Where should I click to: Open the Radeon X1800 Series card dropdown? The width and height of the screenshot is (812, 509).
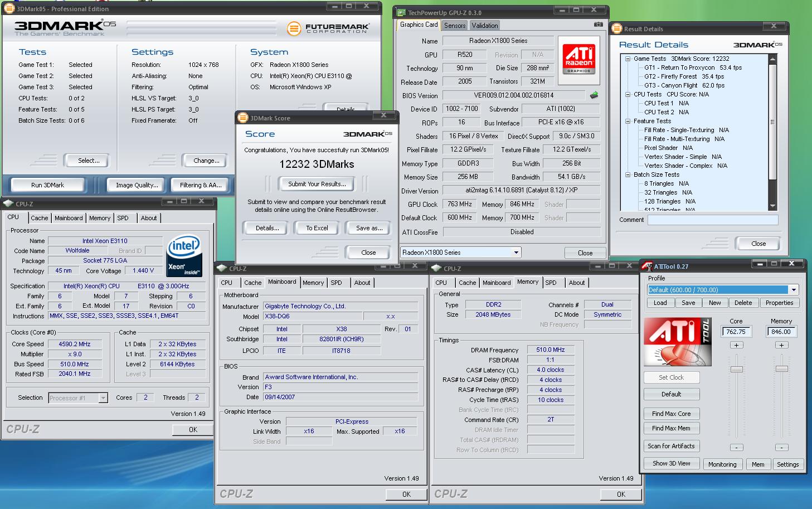516,253
